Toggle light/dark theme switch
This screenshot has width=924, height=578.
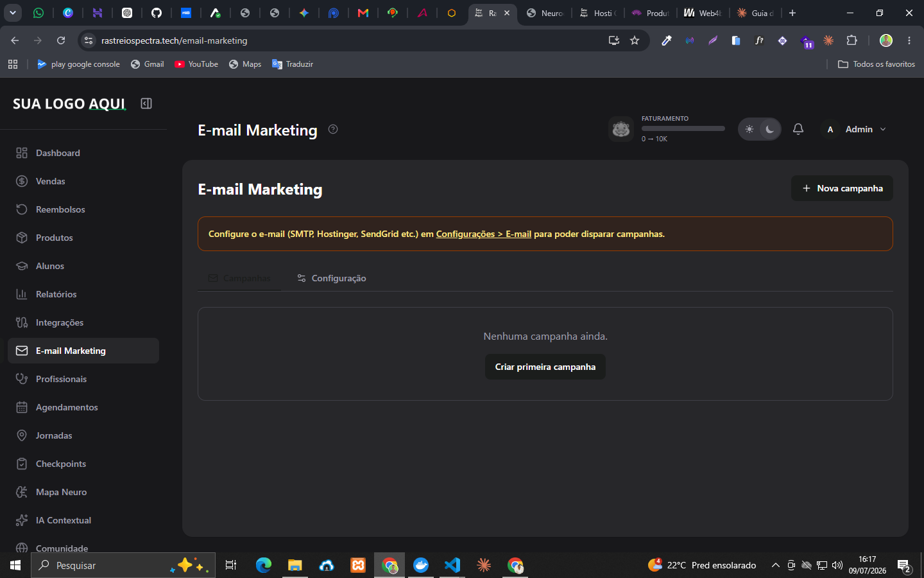(x=760, y=129)
